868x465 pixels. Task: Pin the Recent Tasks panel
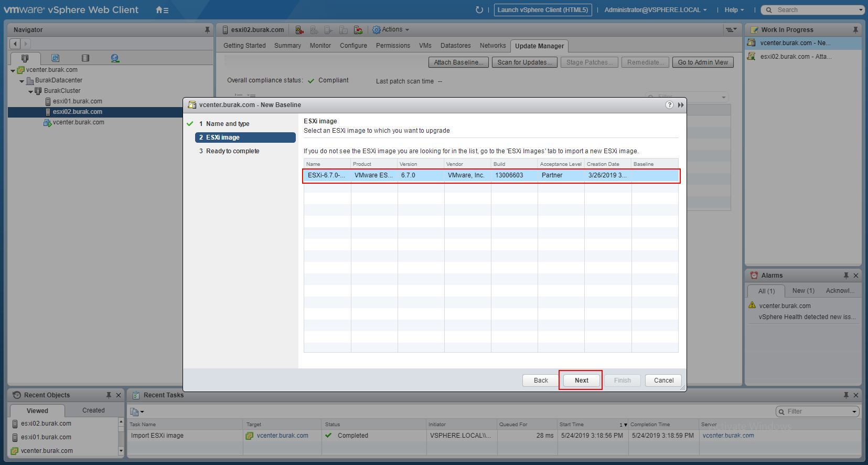point(846,395)
